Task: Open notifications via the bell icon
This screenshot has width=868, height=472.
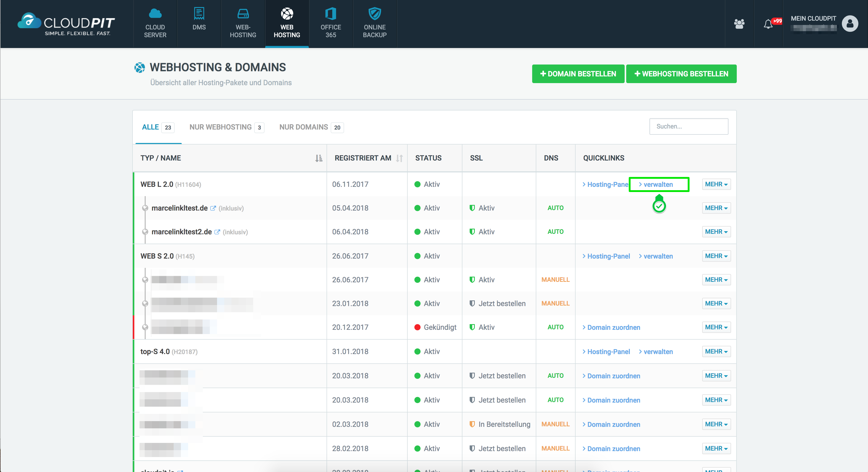Action: pos(769,23)
